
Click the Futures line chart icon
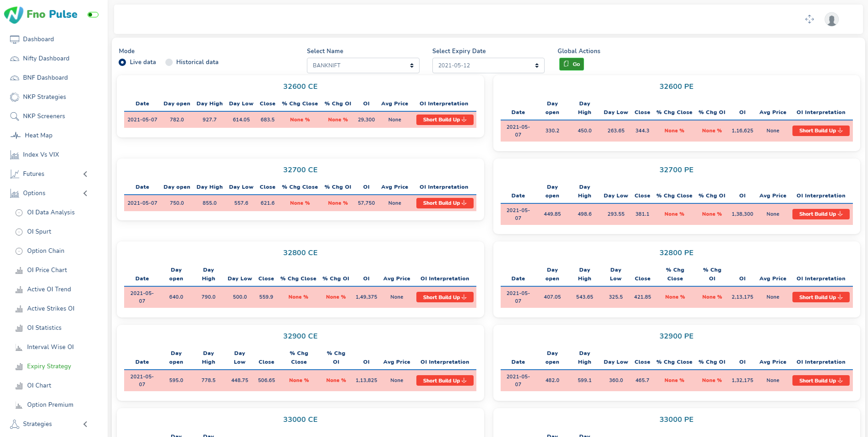click(x=15, y=174)
